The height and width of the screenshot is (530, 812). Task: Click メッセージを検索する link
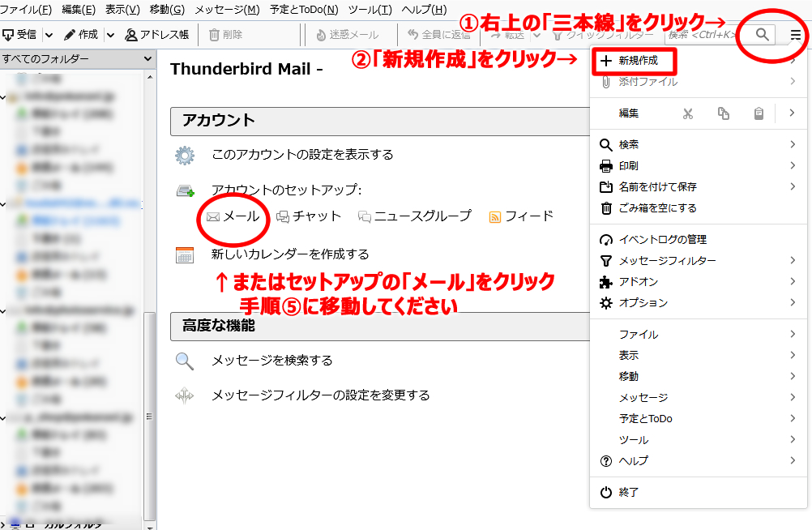pos(271,360)
